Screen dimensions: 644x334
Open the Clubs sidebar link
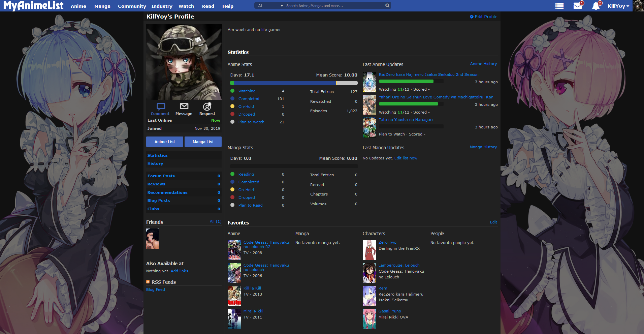(153, 209)
